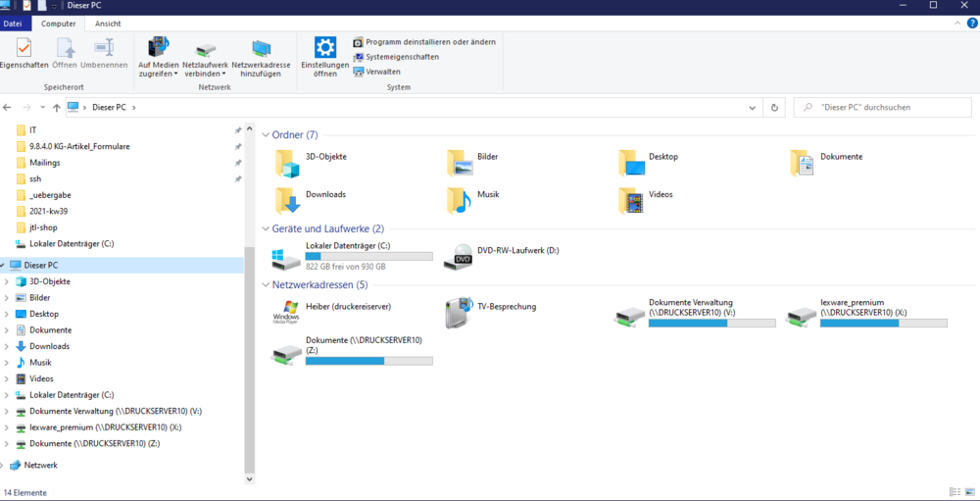The width and height of the screenshot is (980, 501).
Task: Click the Eigenschaften ribbon icon
Action: [24, 47]
